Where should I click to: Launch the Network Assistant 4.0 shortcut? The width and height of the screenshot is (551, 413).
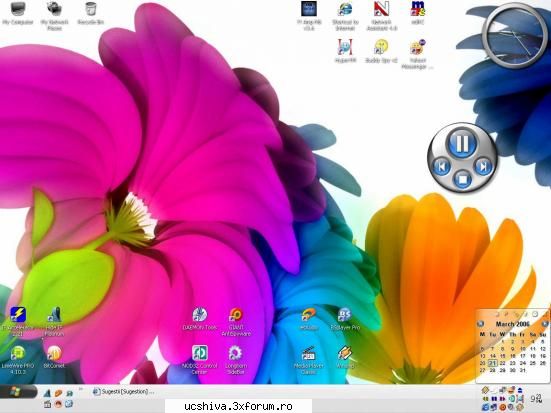click(x=382, y=16)
